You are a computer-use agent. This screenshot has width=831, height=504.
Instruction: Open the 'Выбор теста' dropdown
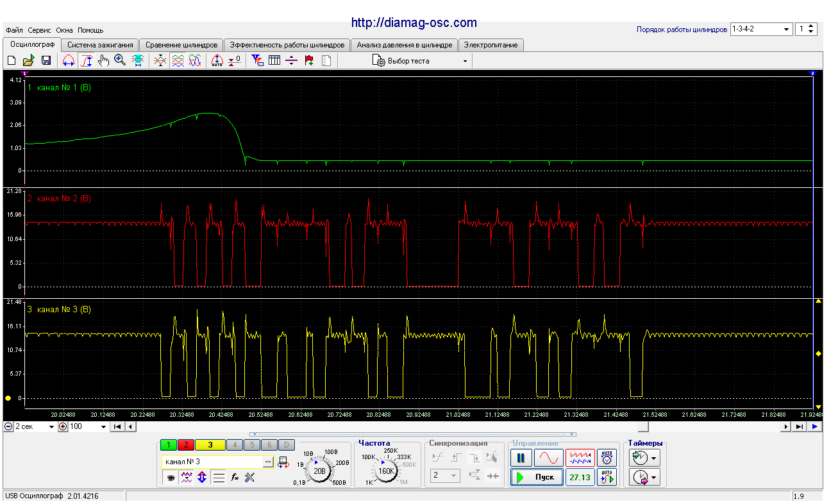click(421, 61)
